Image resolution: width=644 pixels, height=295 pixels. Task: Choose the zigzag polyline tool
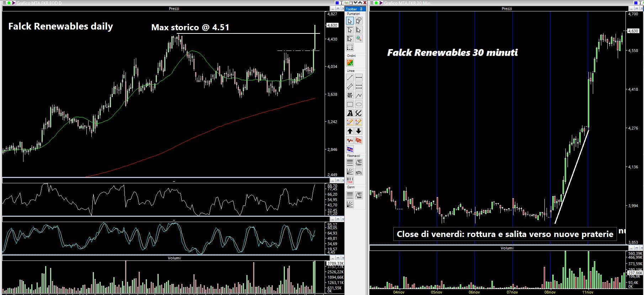(x=358, y=95)
